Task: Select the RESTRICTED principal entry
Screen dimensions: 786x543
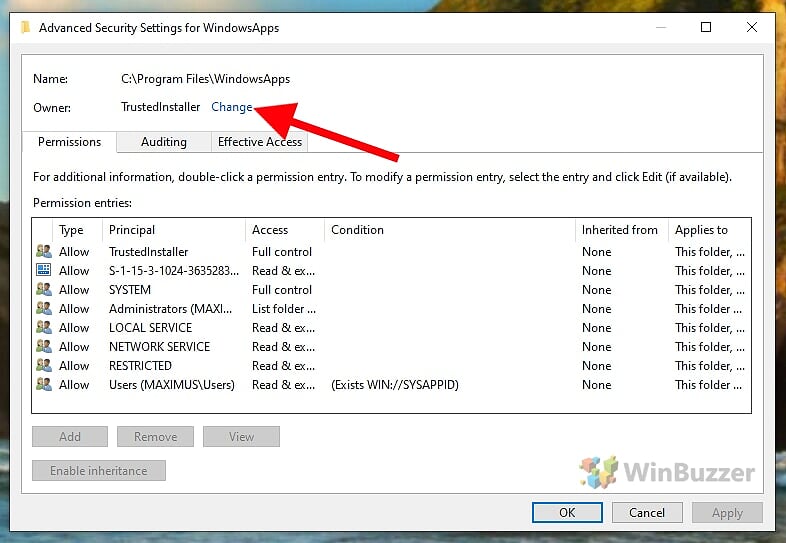Action: click(140, 366)
